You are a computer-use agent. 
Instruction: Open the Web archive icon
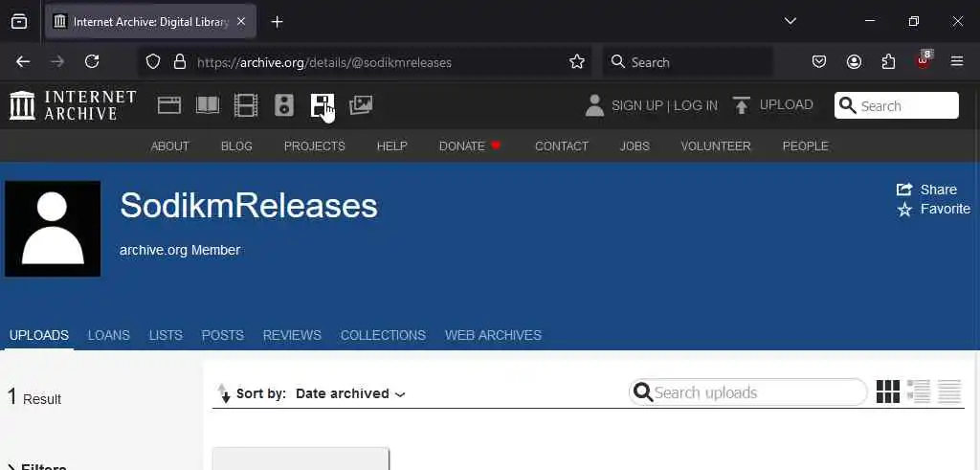[168, 105]
